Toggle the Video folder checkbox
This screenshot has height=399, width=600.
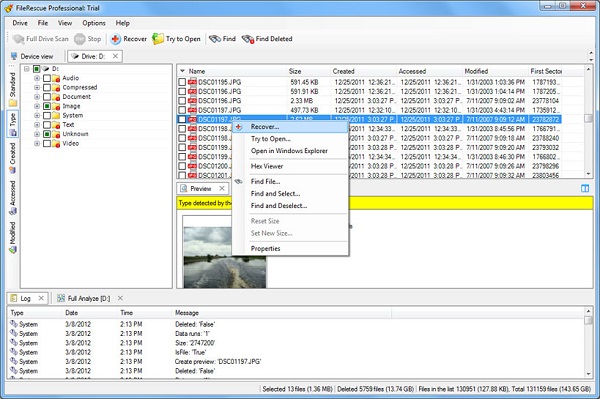pos(47,143)
